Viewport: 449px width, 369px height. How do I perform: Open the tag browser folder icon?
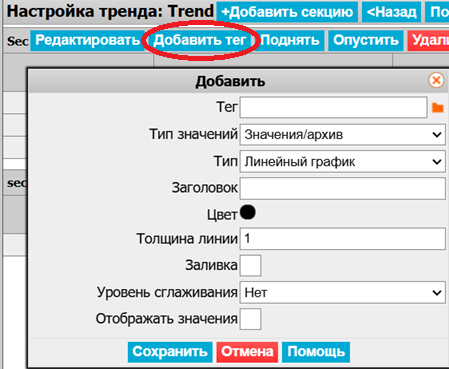point(437,108)
